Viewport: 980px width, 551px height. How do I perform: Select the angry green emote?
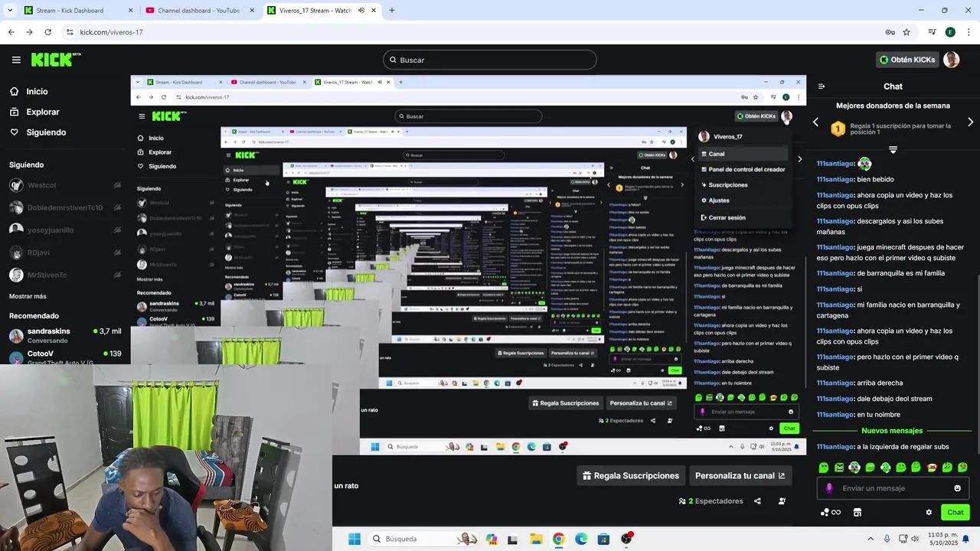[x=839, y=468]
